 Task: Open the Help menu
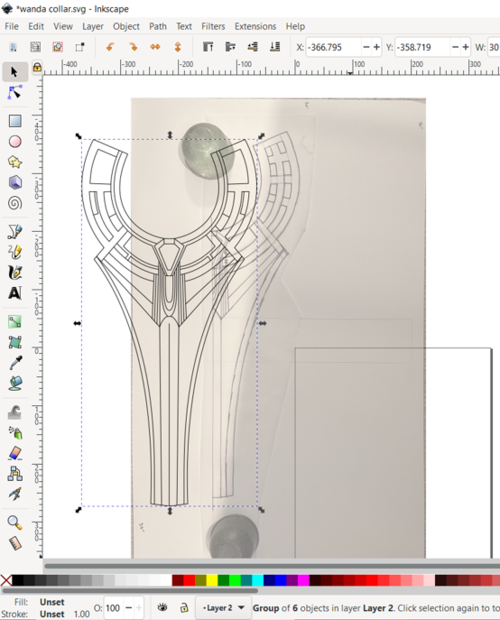295,26
